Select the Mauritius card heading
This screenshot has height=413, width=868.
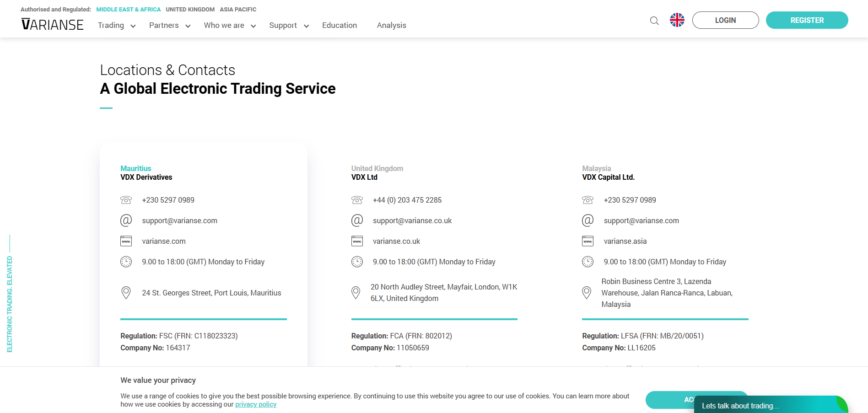point(135,168)
